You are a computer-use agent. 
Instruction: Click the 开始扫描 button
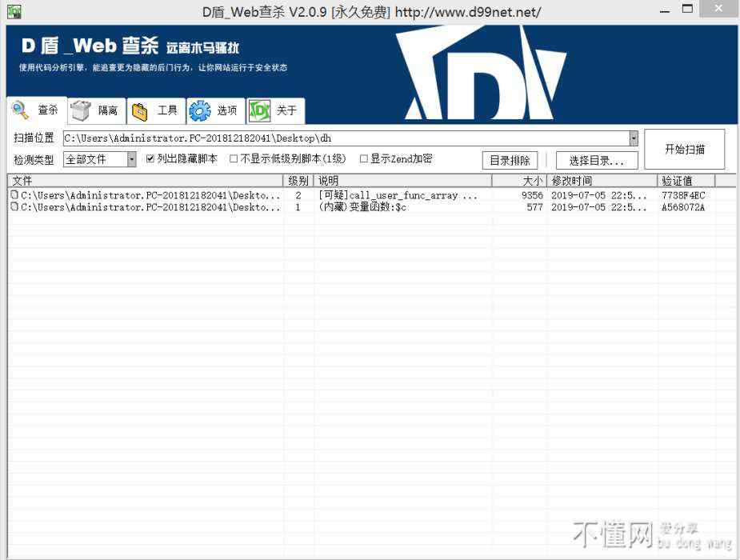point(685,150)
